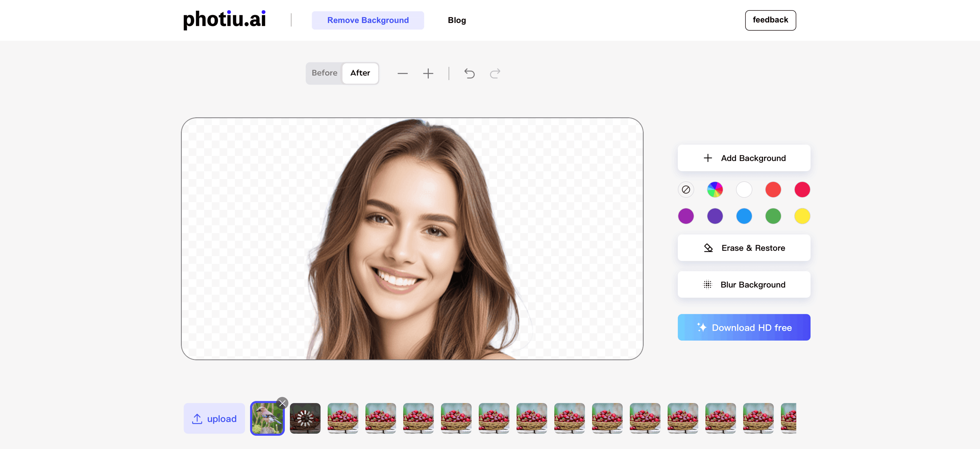Switch preview to After
Image resolution: width=980 pixels, height=449 pixels.
click(360, 73)
